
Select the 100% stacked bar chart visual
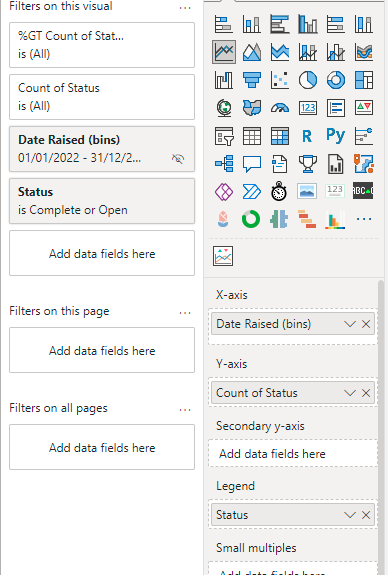point(336,24)
